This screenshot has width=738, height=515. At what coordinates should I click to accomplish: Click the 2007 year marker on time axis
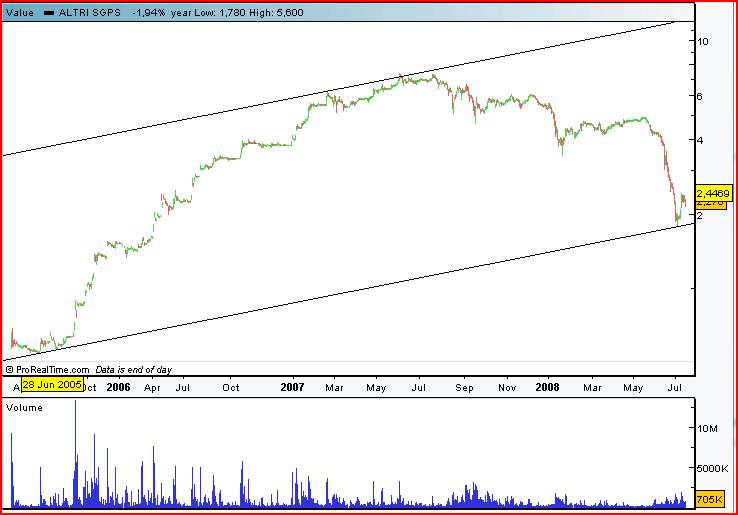coord(292,386)
